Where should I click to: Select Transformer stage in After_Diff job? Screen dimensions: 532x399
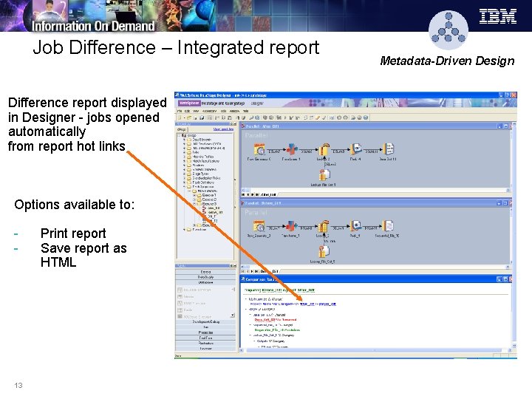291,149
